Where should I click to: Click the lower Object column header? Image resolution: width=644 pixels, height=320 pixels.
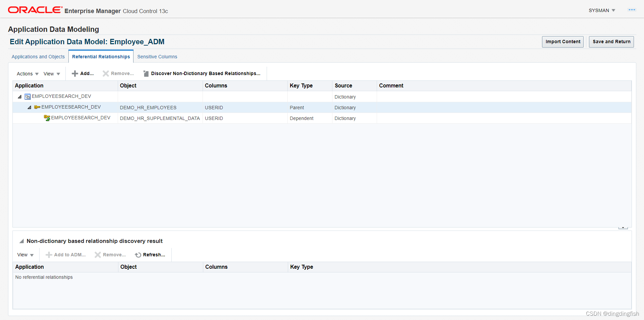point(161,267)
